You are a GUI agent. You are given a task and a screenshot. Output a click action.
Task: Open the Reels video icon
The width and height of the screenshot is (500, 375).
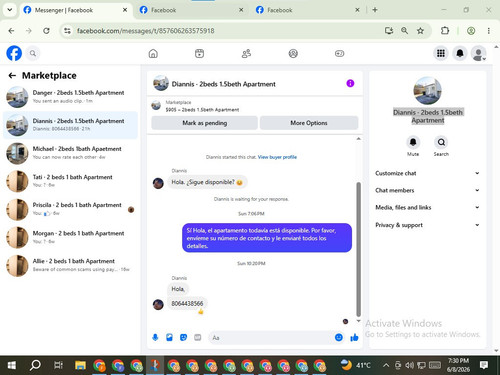199,53
